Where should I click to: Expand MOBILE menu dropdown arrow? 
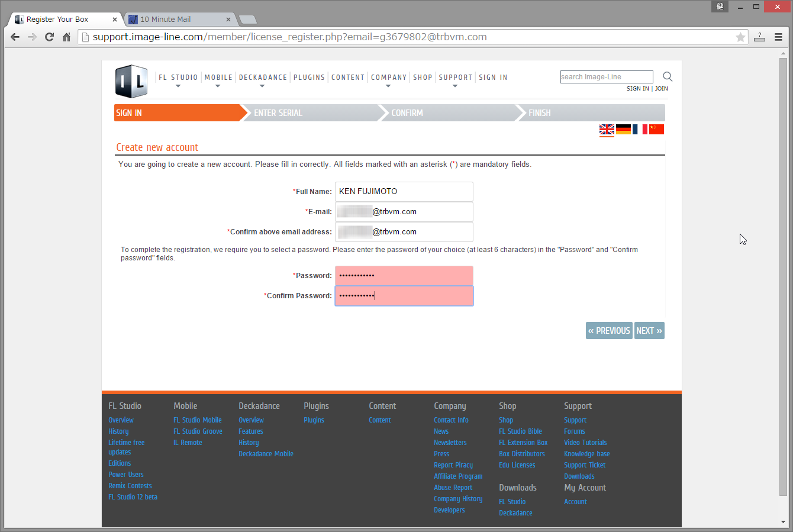point(218,86)
